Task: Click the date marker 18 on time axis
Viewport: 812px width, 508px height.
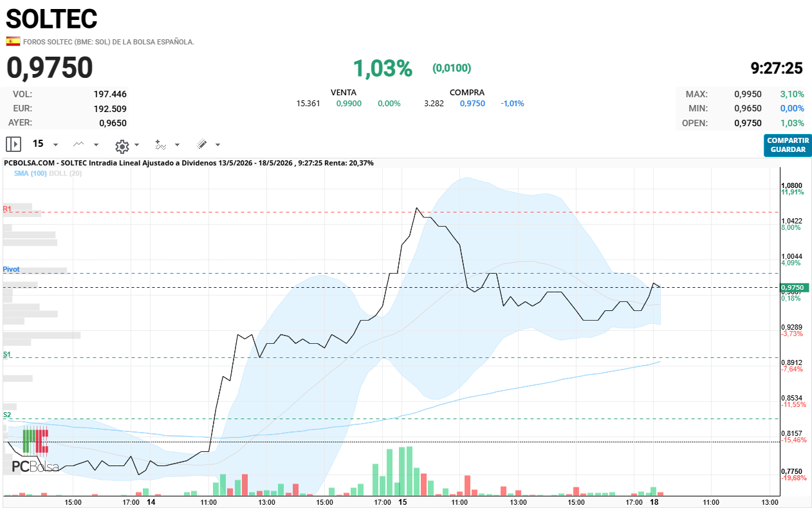Action: [654, 502]
